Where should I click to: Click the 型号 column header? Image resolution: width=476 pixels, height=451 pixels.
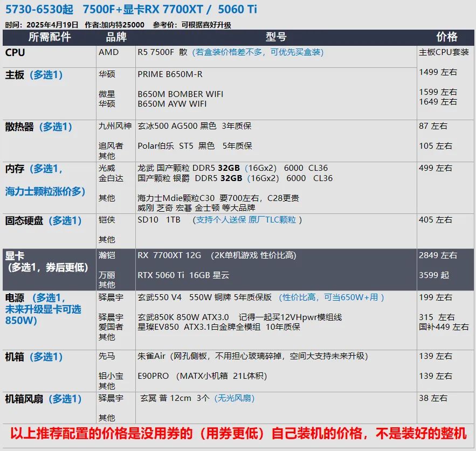coord(276,37)
